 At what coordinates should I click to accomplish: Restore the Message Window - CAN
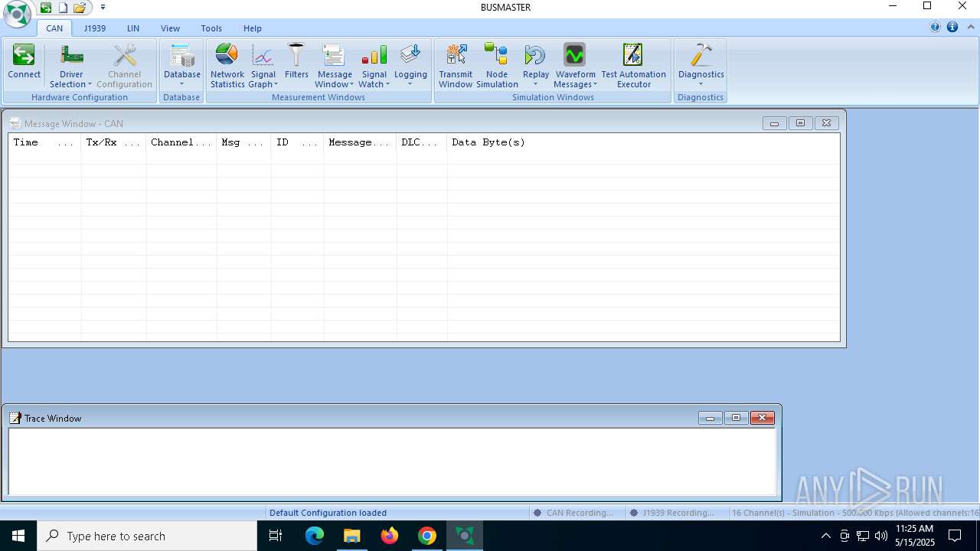pyautogui.click(x=800, y=123)
